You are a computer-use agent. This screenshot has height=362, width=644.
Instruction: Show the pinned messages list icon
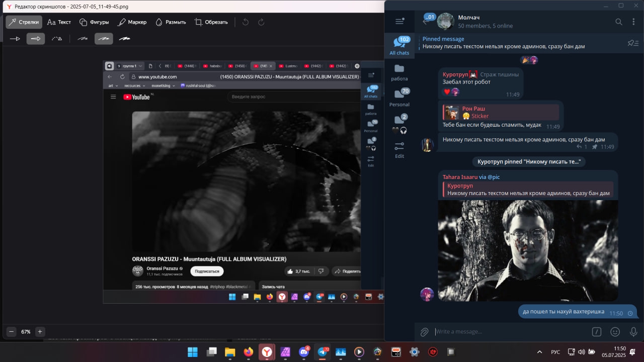633,43
